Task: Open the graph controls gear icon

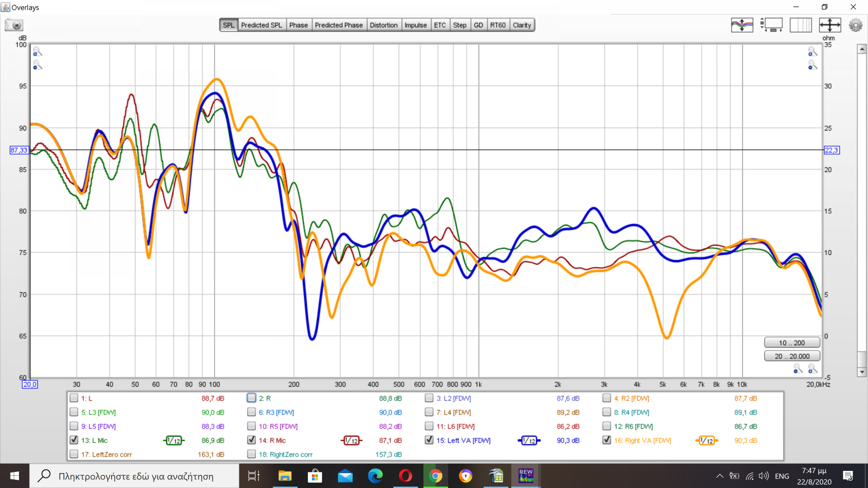Action: (855, 25)
